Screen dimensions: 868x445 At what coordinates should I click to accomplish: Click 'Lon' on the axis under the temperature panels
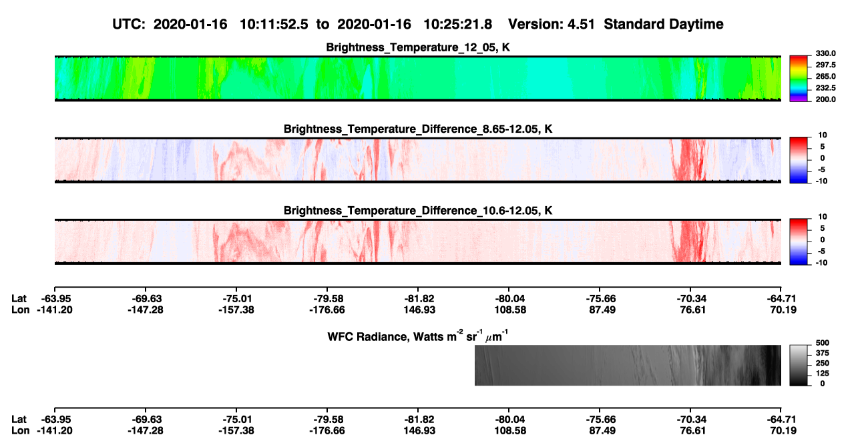(x=20, y=310)
